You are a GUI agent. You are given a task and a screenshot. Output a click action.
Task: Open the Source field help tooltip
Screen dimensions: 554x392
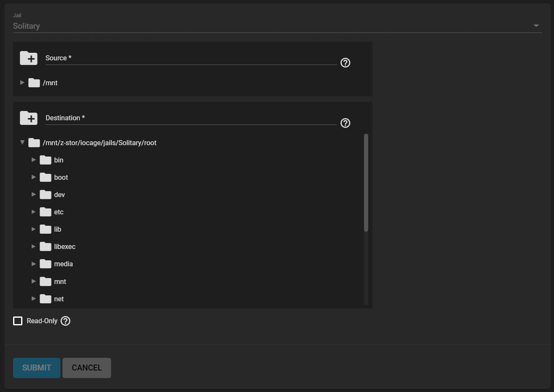345,63
